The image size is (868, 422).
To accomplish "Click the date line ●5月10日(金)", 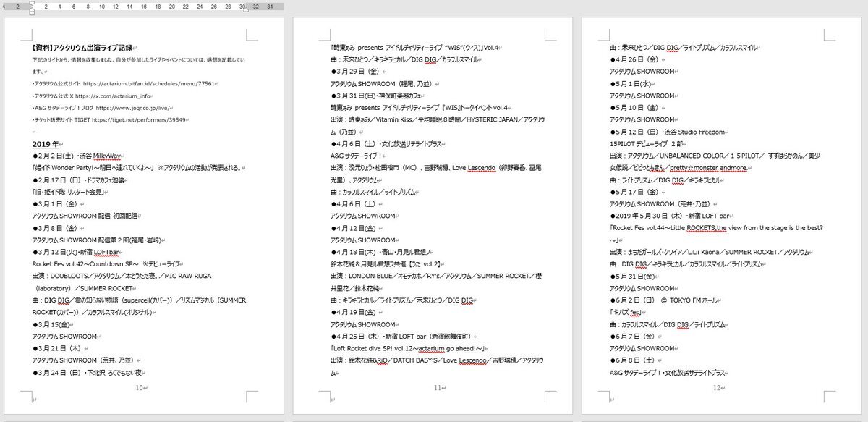I will pos(634,107).
